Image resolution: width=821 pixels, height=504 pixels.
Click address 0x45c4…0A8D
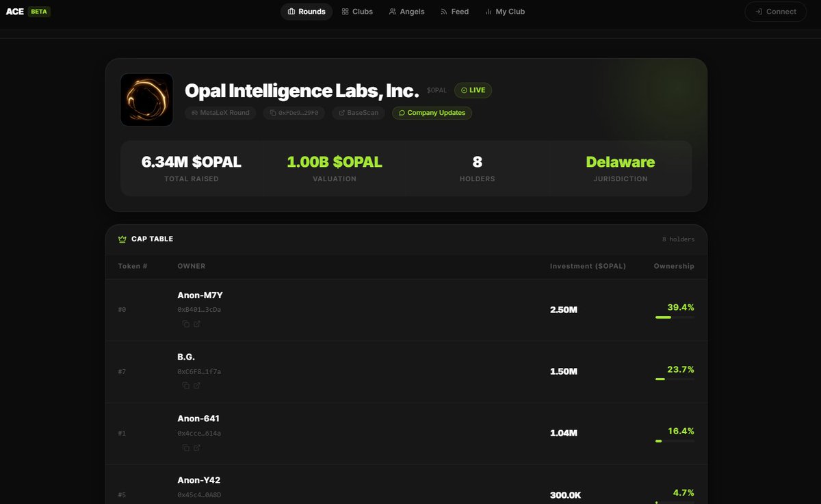pyautogui.click(x=199, y=495)
